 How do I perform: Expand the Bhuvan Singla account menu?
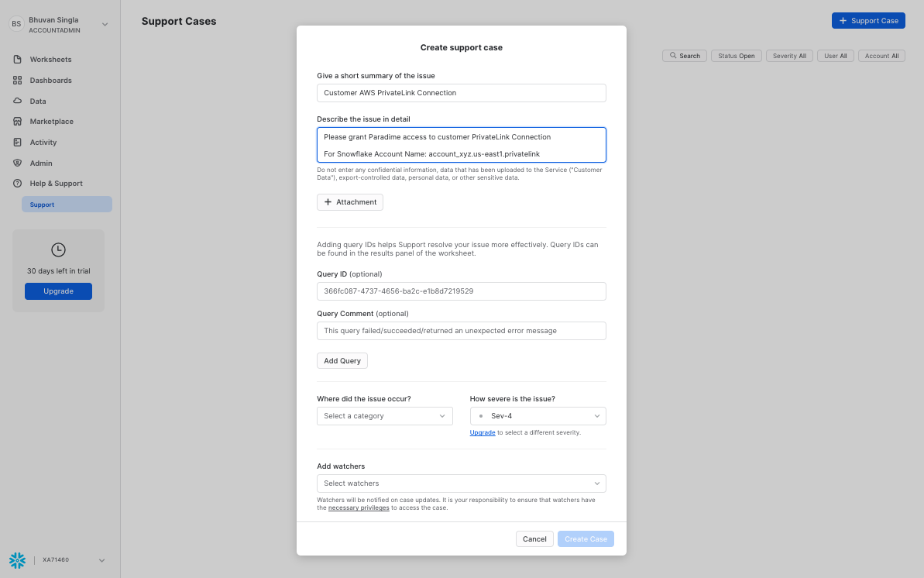click(105, 25)
